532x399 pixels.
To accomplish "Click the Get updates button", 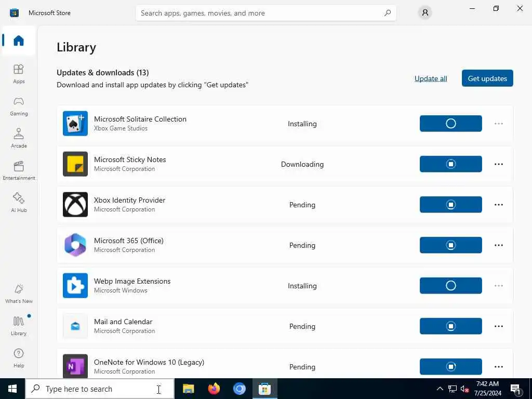I will coord(487,78).
